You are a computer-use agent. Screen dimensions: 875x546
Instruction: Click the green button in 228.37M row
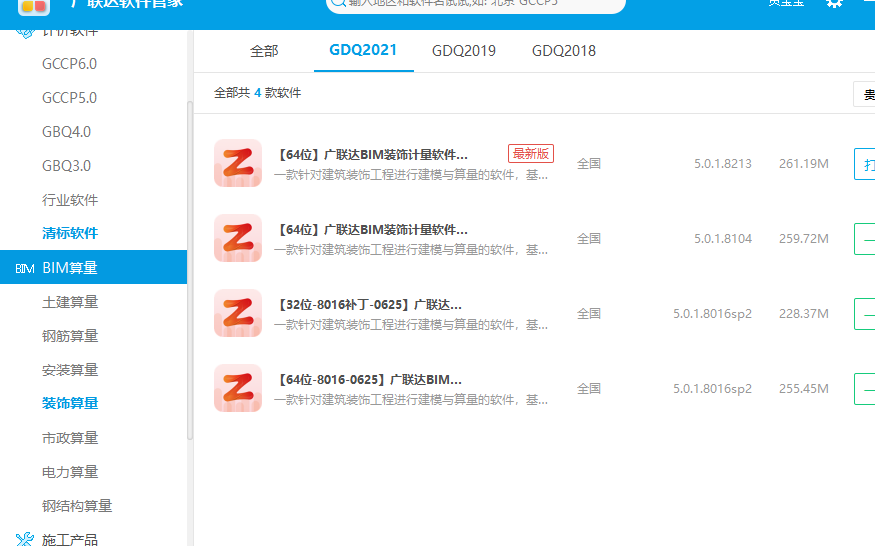pyautogui.click(x=864, y=314)
